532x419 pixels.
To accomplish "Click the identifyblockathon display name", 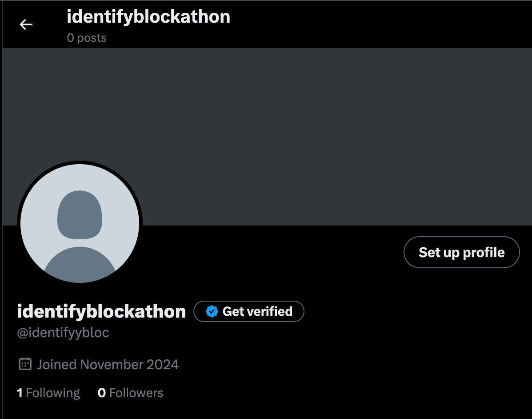I will tap(101, 311).
